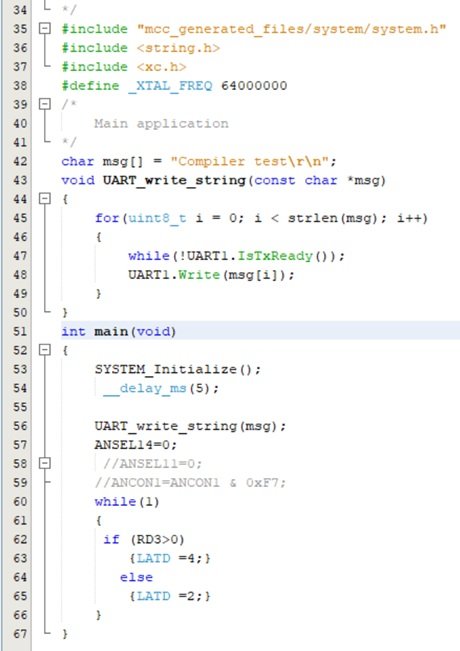Click the while(1) loop statement
Image resolution: width=460 pixels, height=651 pixels.
click(127, 502)
